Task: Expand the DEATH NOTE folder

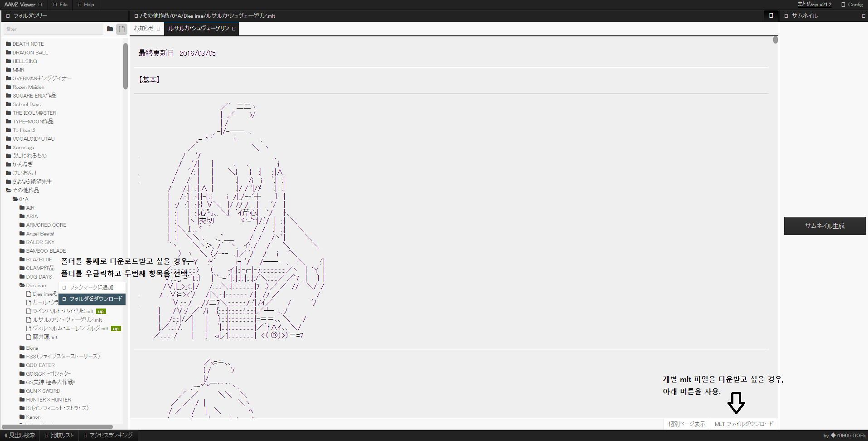Action: pyautogui.click(x=28, y=44)
